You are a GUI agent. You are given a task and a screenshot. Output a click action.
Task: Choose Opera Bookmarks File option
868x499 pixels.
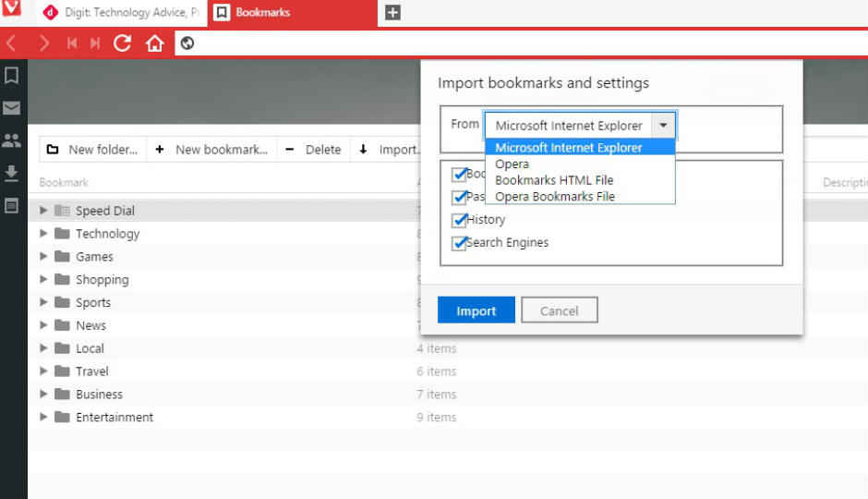pos(580,196)
